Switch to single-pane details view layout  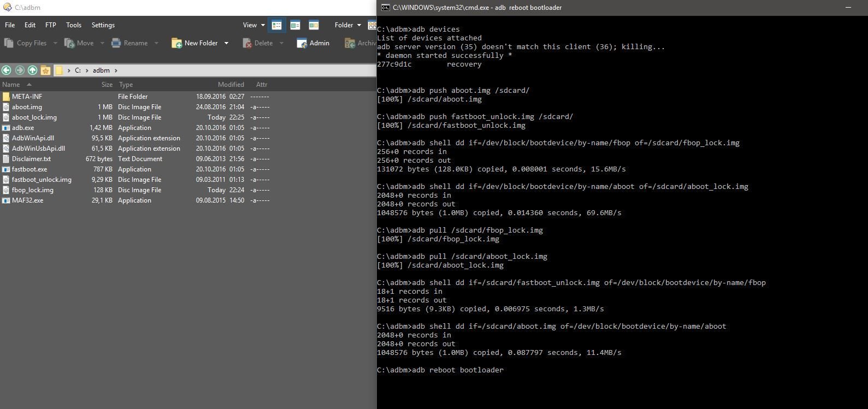pos(277,25)
